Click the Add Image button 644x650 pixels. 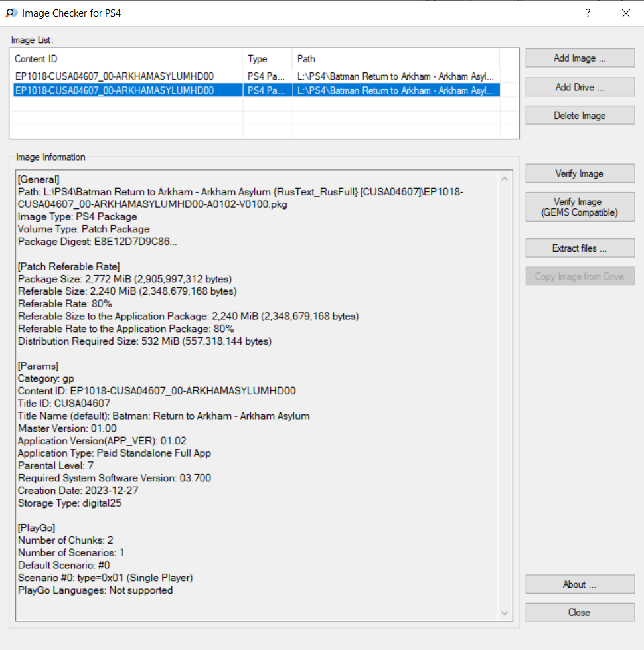click(580, 58)
